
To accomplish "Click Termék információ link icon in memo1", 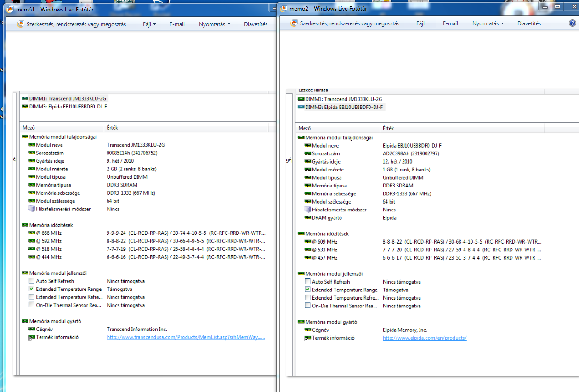I will tap(32, 337).
